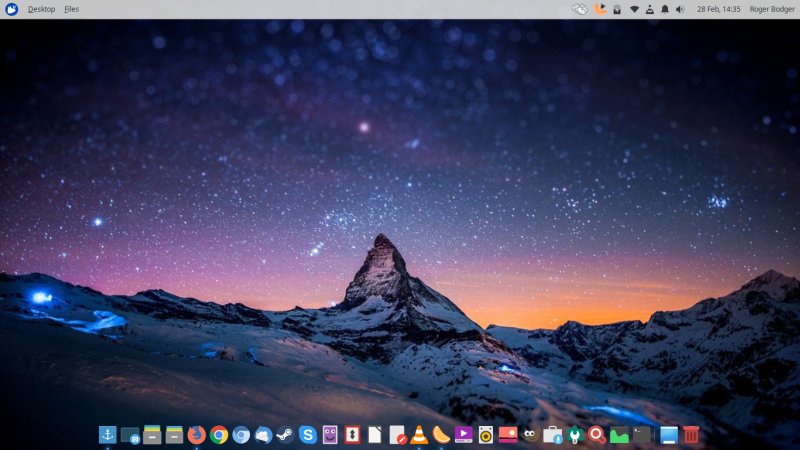This screenshot has height=450, width=800.
Task: Open Clementine orange slice in the dock
Action: tap(441, 435)
